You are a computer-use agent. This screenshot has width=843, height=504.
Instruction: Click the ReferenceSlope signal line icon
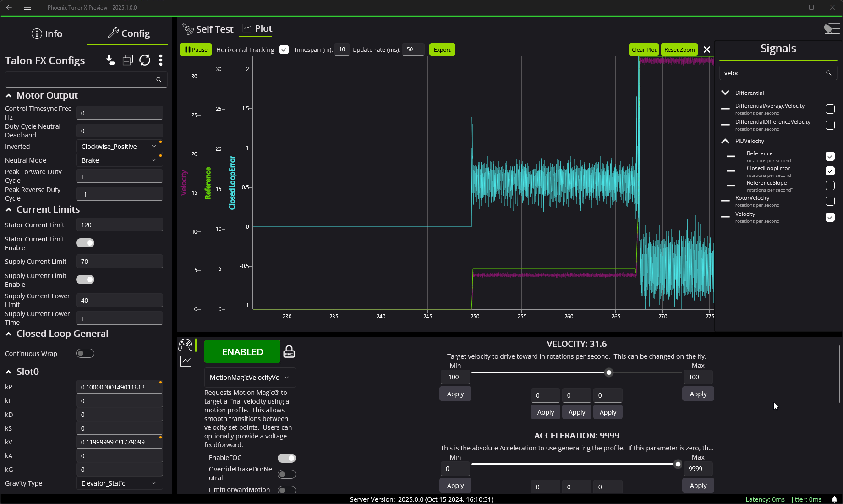(731, 186)
